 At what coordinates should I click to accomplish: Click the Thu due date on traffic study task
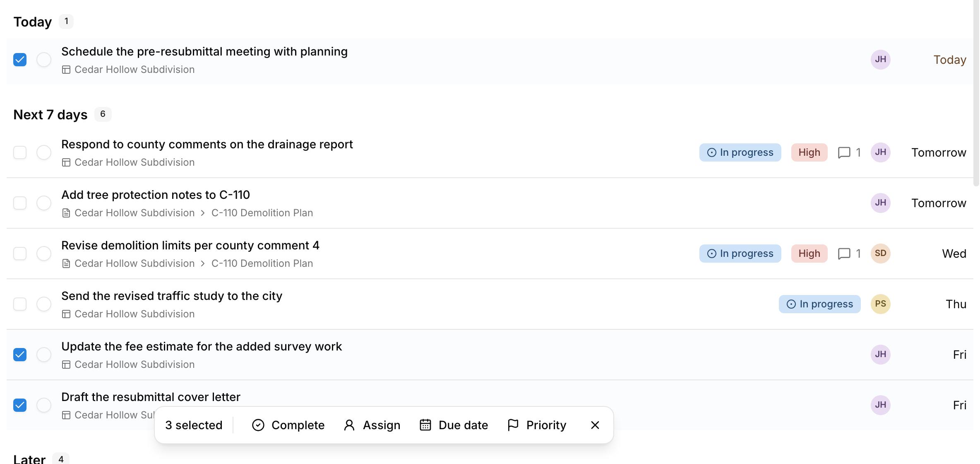(x=956, y=304)
